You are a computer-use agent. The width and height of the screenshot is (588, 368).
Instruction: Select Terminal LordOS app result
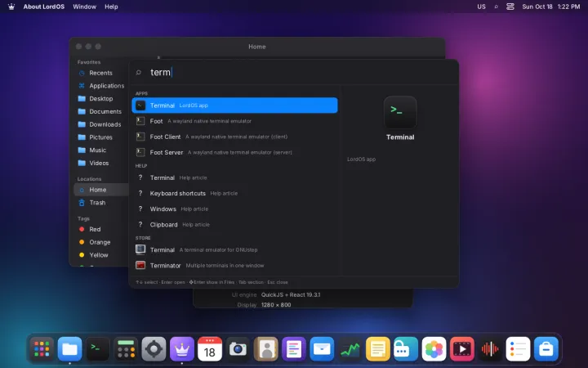pos(234,105)
